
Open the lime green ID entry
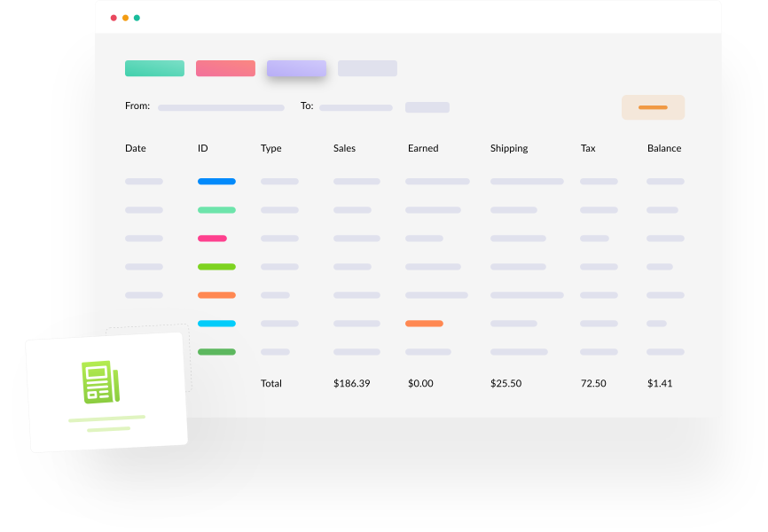216,267
